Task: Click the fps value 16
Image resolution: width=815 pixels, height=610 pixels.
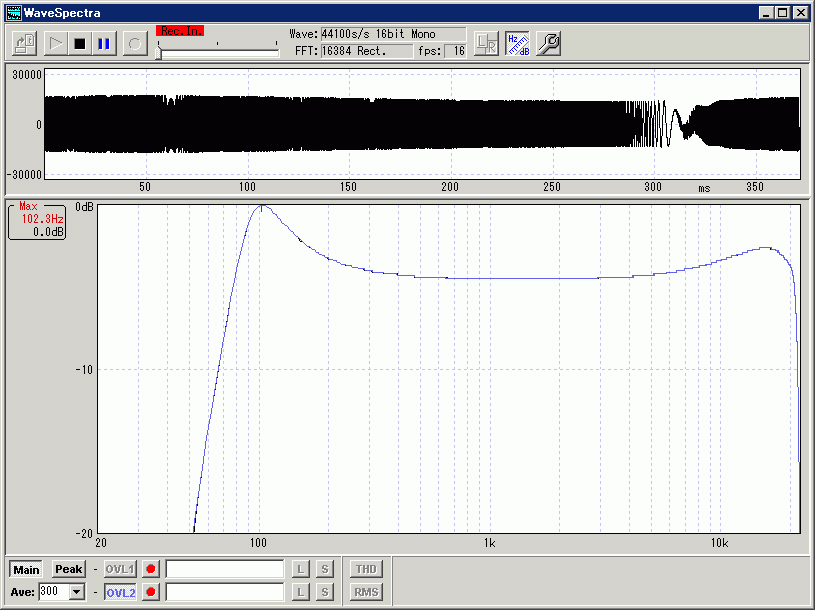Action: pos(455,51)
